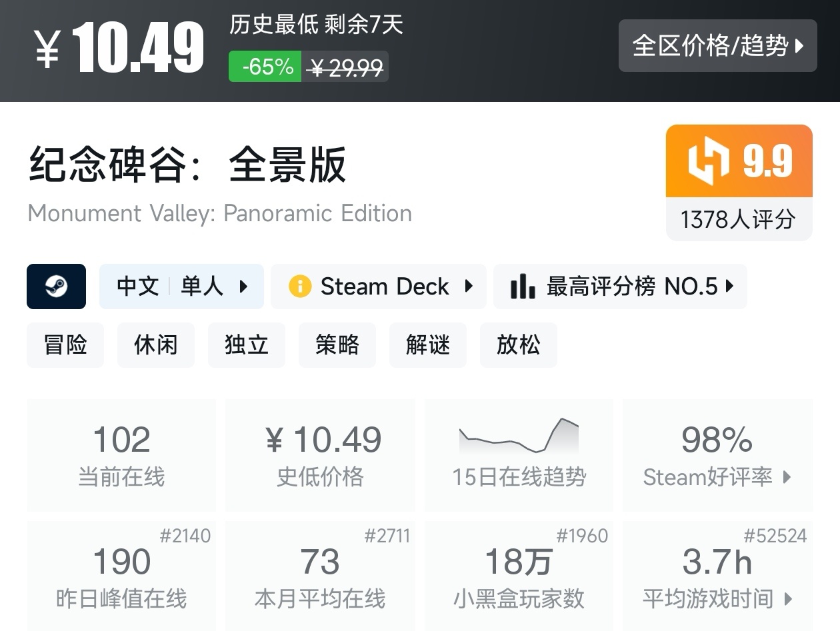The height and width of the screenshot is (631, 840).
Task: Select the 冒险 tag
Action: [65, 345]
